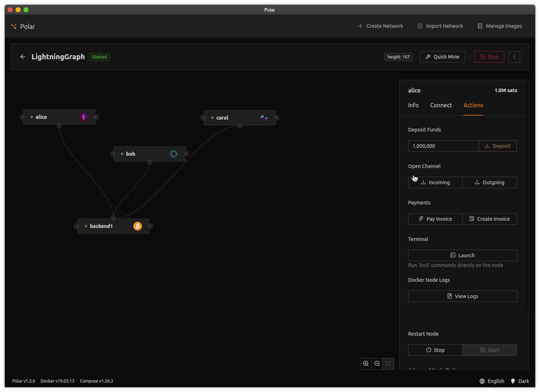Click bob's c-lightning node icon

(x=174, y=154)
